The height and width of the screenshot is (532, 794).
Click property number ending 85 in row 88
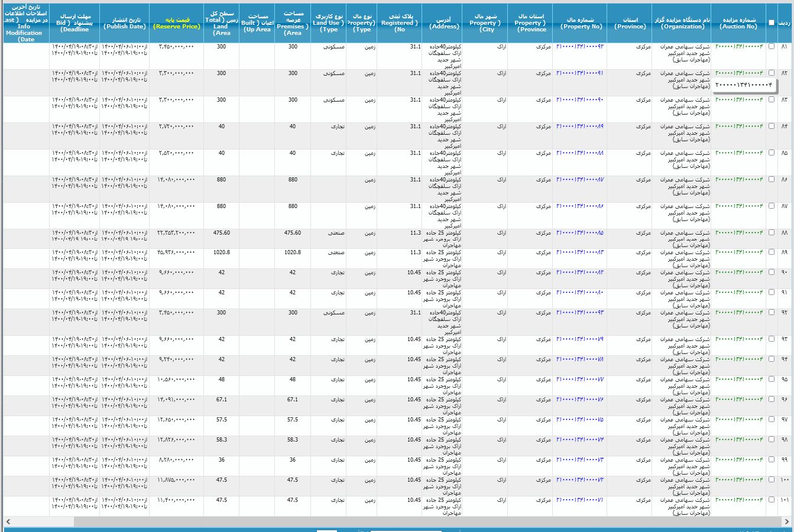[x=580, y=233]
